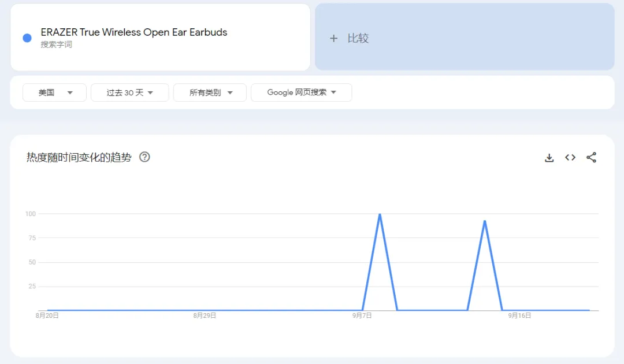
Task: Click the blue dot of the search term
Action: (27, 38)
